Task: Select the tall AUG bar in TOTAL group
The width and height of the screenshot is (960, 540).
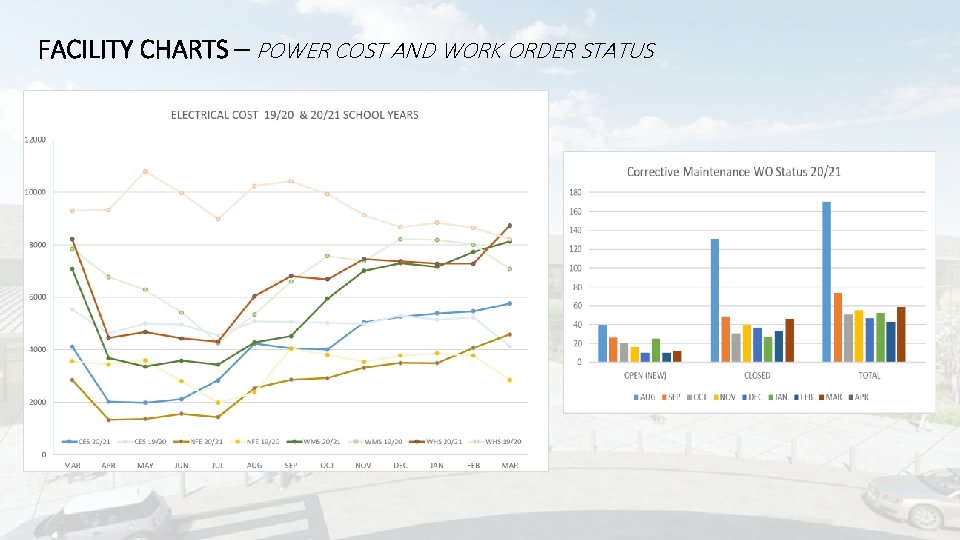Action: 827,282
